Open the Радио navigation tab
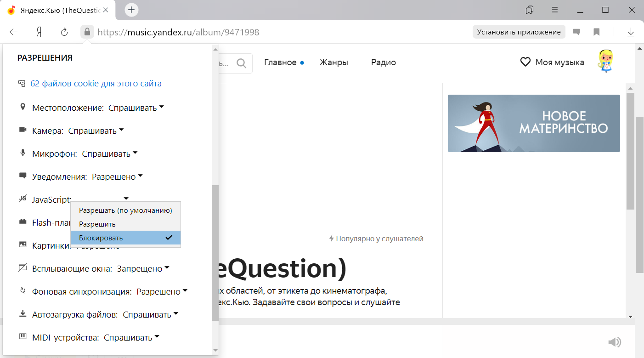The image size is (644, 358). coord(384,63)
